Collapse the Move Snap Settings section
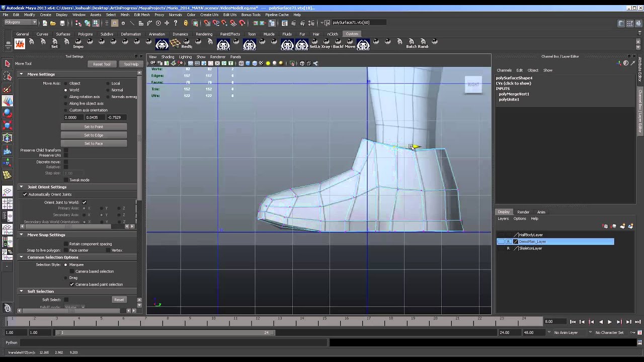644x362 pixels. (x=22, y=235)
